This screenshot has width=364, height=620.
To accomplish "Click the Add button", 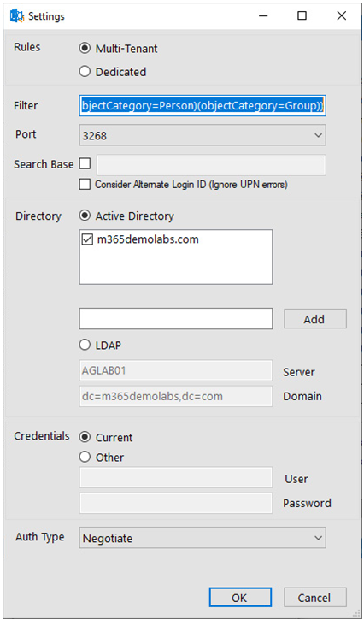I will [315, 319].
